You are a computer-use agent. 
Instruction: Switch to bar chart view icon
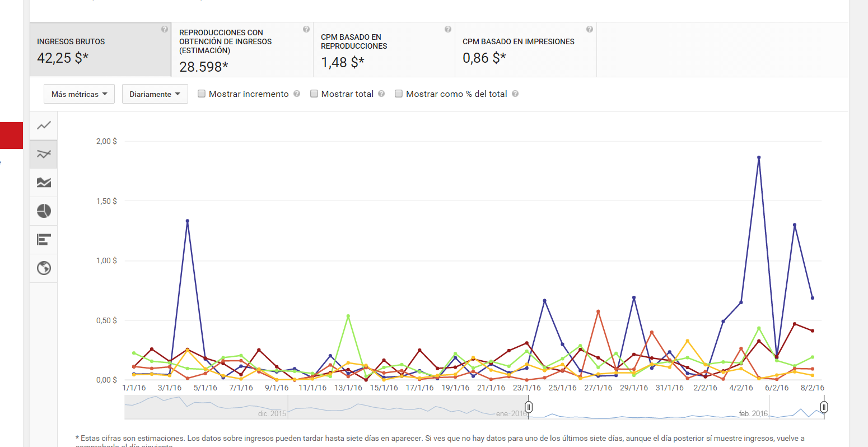point(44,240)
